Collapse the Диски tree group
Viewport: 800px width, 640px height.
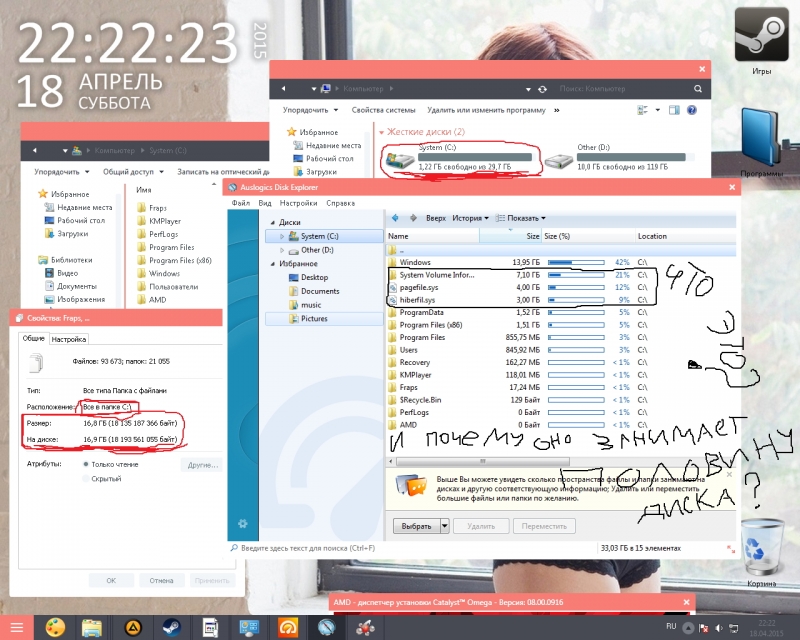click(272, 223)
